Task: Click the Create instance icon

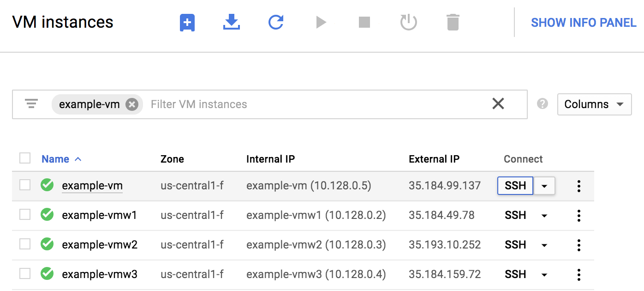Action: (x=187, y=22)
